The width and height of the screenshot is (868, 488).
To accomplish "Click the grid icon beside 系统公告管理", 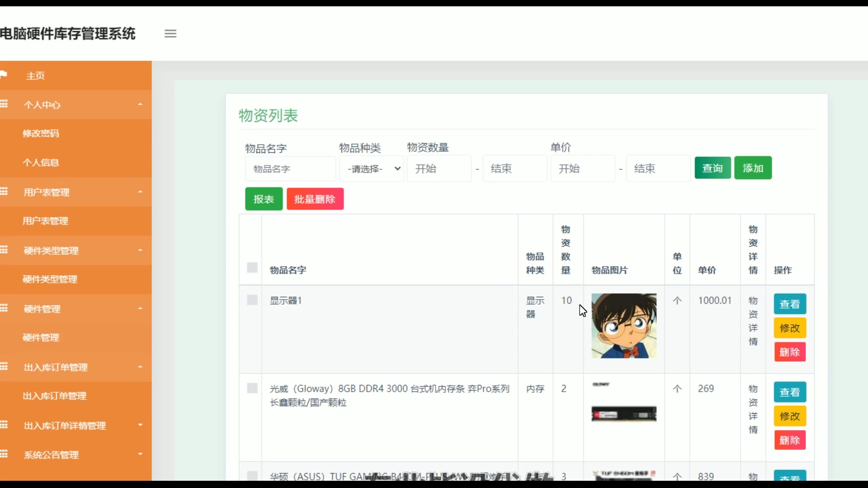I will 4,454.
